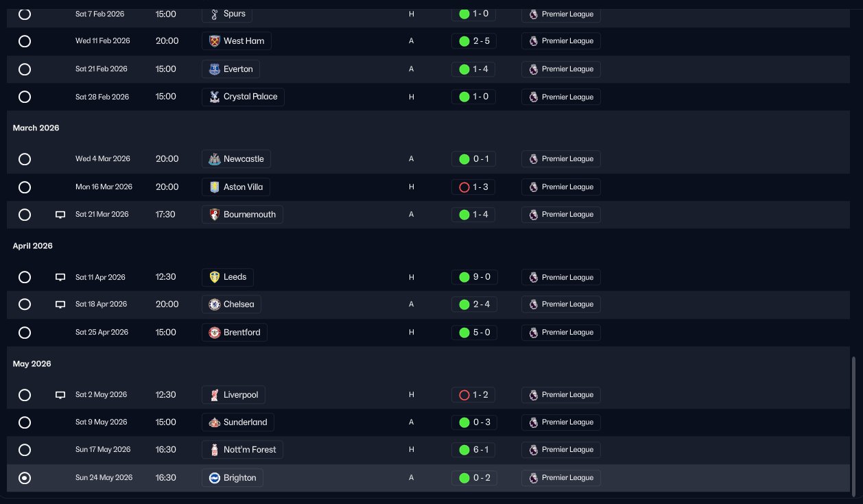
Task: Click the West Ham club crest
Action: click(215, 41)
